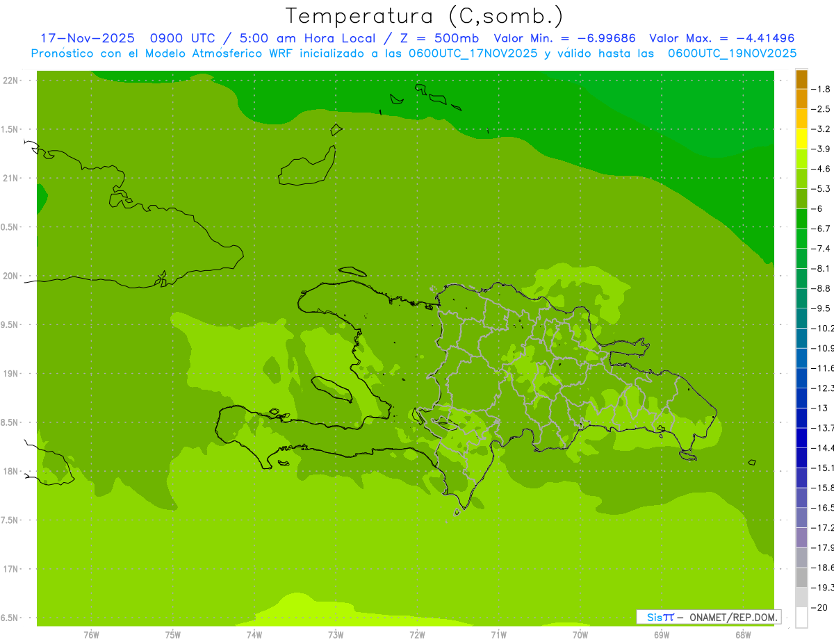Click the '68W' longitude axis label
The width and height of the screenshot is (834, 644).
[743, 635]
